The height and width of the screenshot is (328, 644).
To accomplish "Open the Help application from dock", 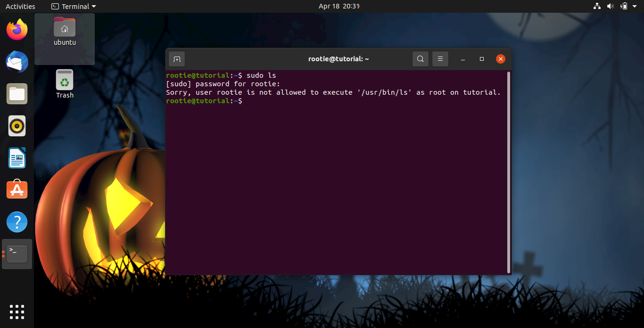I will pos(17,221).
